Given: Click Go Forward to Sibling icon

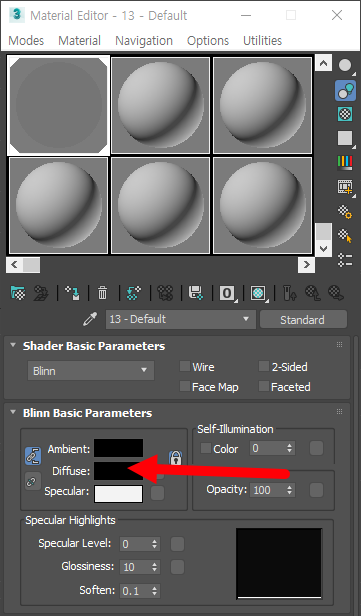Looking at the screenshot, I should coord(336,293).
